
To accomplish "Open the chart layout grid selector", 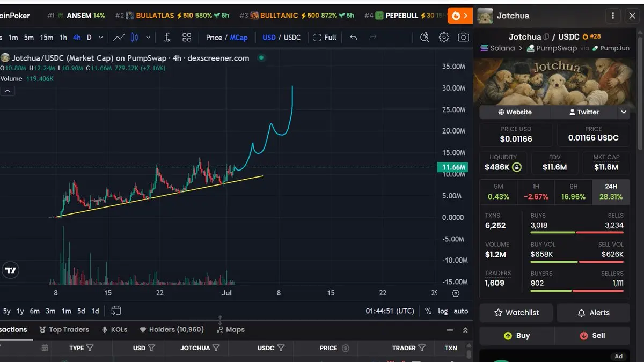I will [x=187, y=38].
